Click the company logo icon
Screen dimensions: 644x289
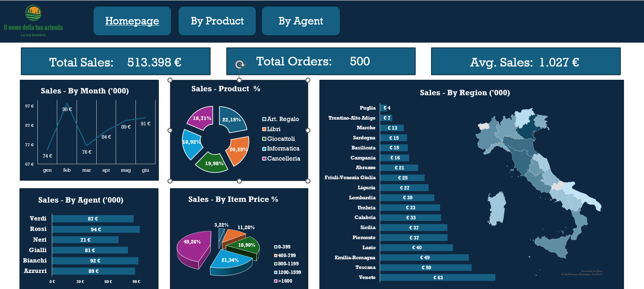click(x=33, y=13)
